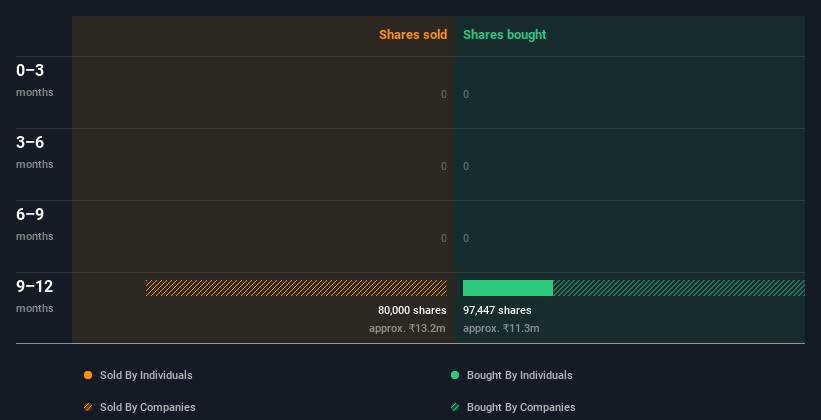Click the 'Shares bought' column header

click(504, 35)
